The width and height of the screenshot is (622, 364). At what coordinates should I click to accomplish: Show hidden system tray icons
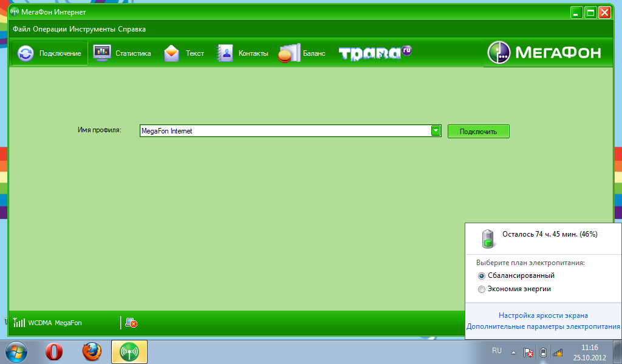coord(513,352)
